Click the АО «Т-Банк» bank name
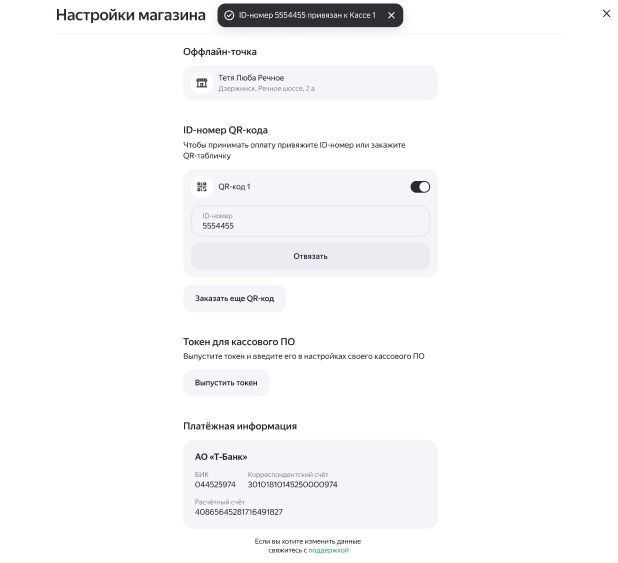Image resolution: width=618 pixels, height=563 pixels. tap(221, 457)
